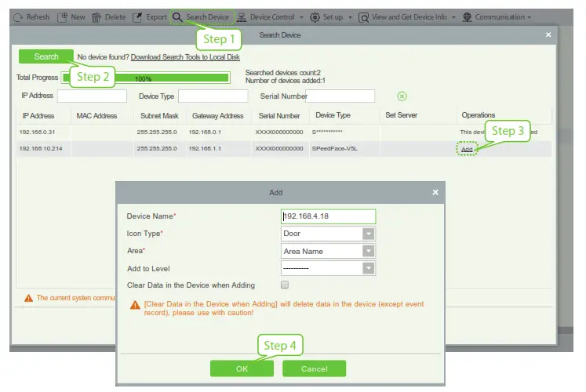Click the Export icon

click(137, 17)
